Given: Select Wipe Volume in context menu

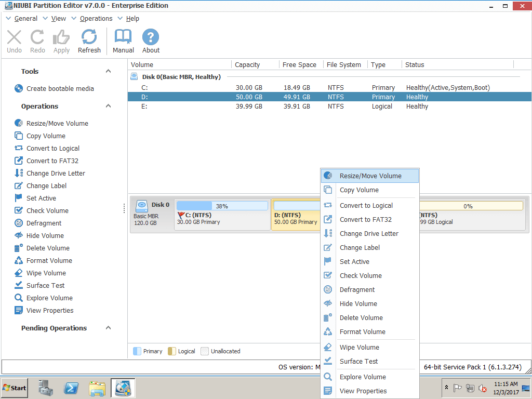Looking at the screenshot, I should coord(370,348).
